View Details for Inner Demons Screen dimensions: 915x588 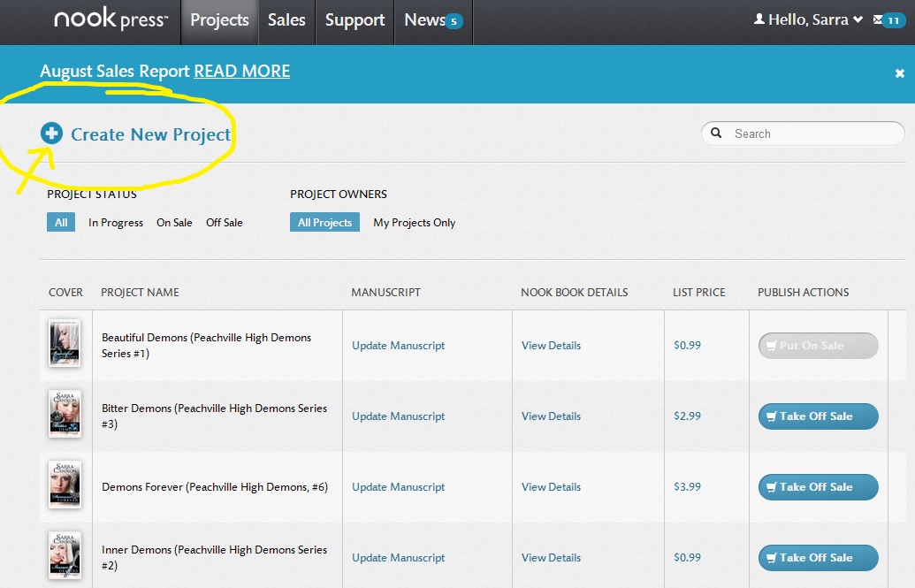point(551,558)
